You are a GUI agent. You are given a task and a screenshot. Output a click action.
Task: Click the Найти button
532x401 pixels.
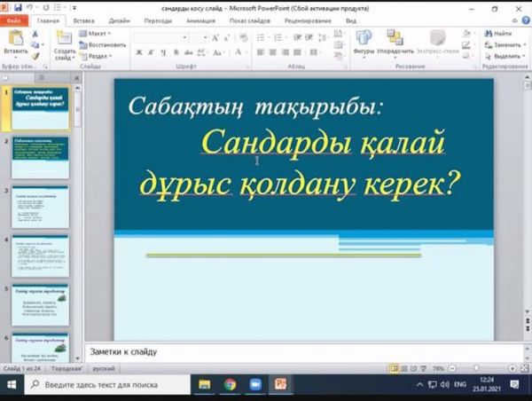(x=498, y=34)
